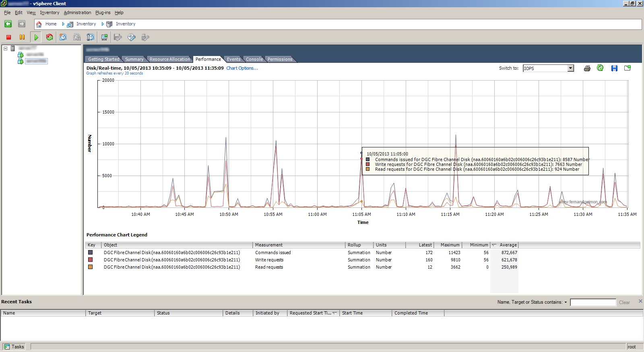The height and width of the screenshot is (352, 644).
Task: Power off the VM with red stop icon
Action: pyautogui.click(x=8, y=37)
